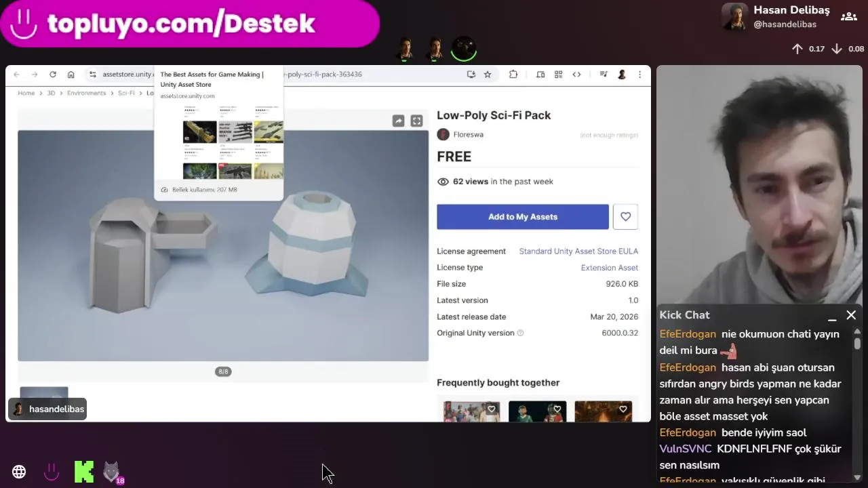Open the first Frequently bought together thumbnail
868x488 pixels.
[x=471, y=411]
